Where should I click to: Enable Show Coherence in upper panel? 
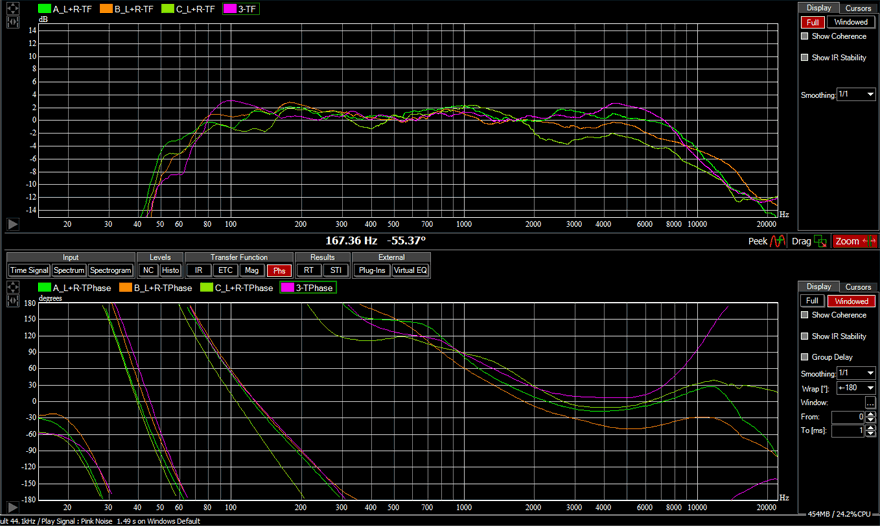pos(805,36)
